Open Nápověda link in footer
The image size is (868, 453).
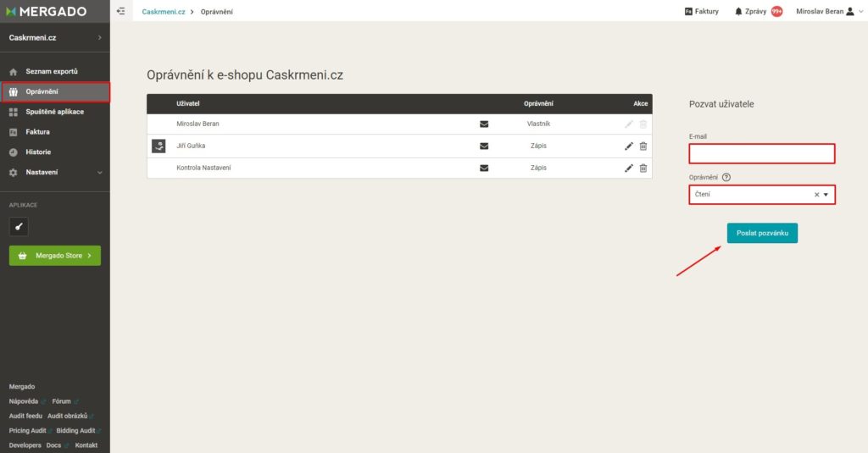click(x=23, y=401)
